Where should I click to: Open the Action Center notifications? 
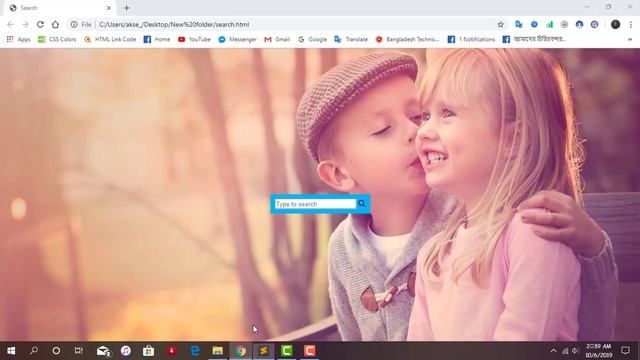point(625,351)
